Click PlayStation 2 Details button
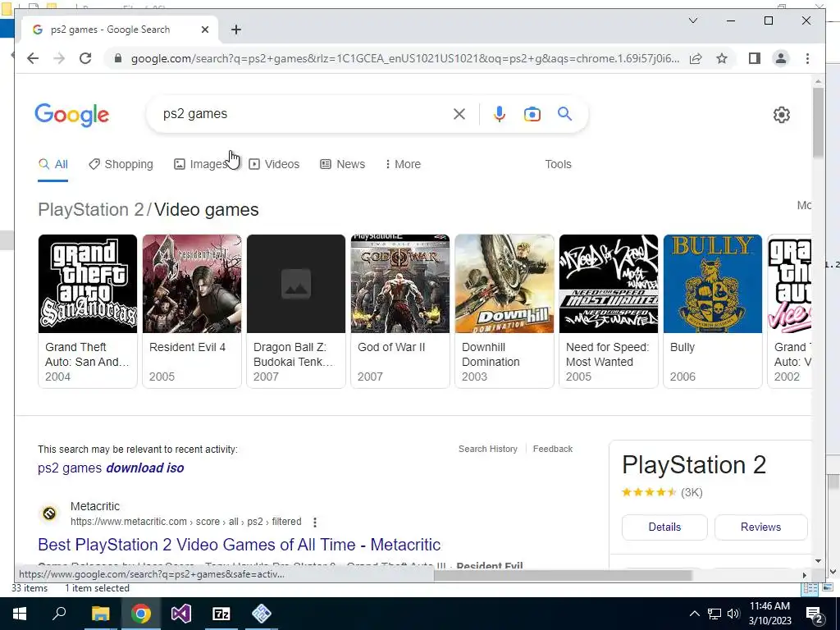Viewport: 840px width, 630px height. [x=664, y=527]
